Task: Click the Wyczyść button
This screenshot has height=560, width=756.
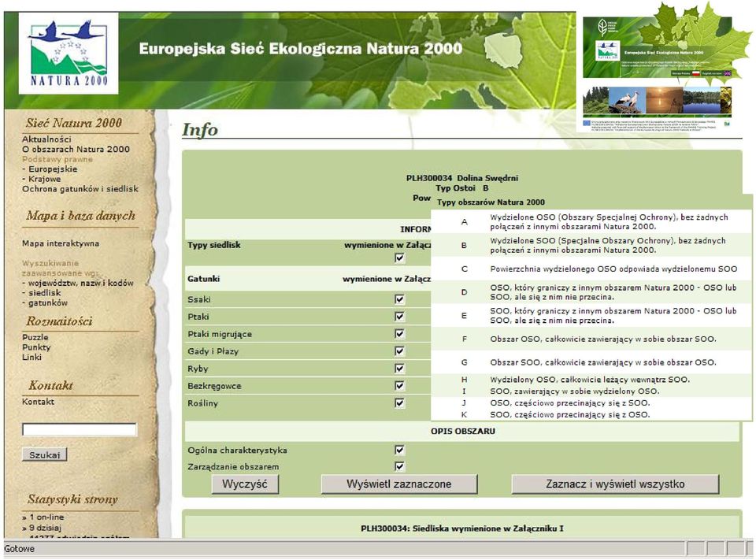Action: coord(245,484)
